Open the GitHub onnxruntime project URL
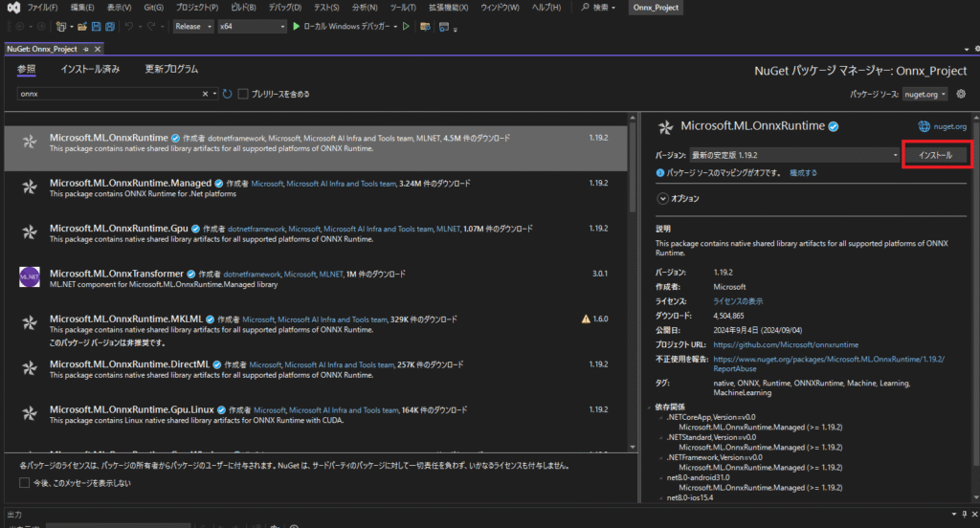 (x=786, y=344)
